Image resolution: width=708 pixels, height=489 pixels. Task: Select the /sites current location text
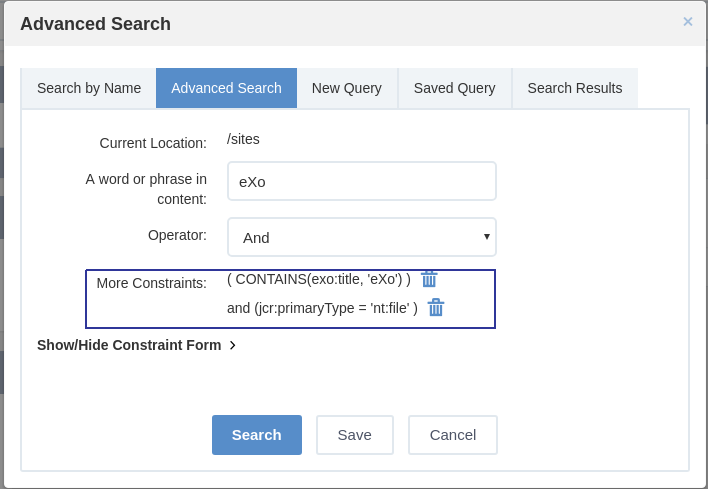pos(243,139)
